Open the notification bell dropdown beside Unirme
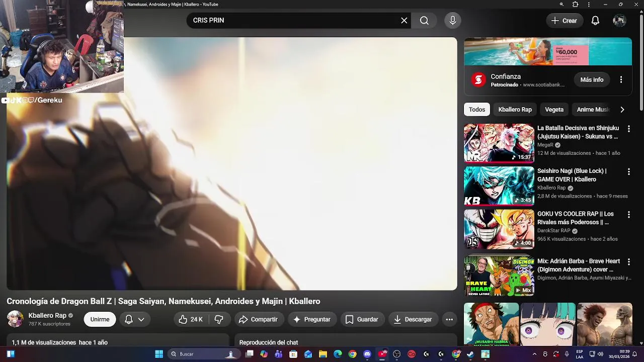The width and height of the screenshot is (644, 362). [x=134, y=319]
